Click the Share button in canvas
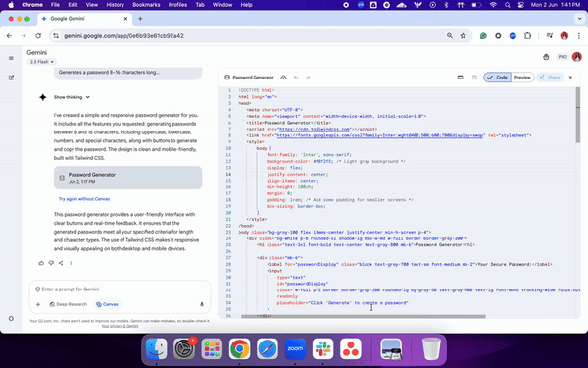Viewport: 588px width, 368px height. tap(550, 78)
